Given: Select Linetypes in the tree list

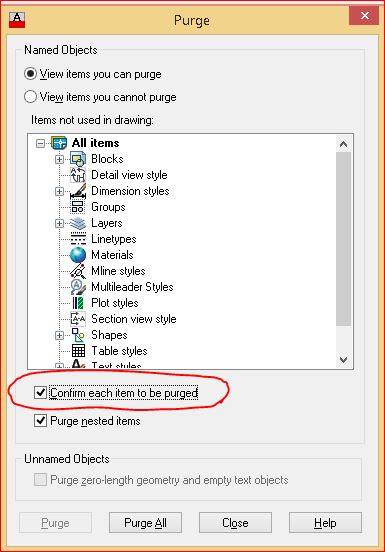Looking at the screenshot, I should coord(114,239).
